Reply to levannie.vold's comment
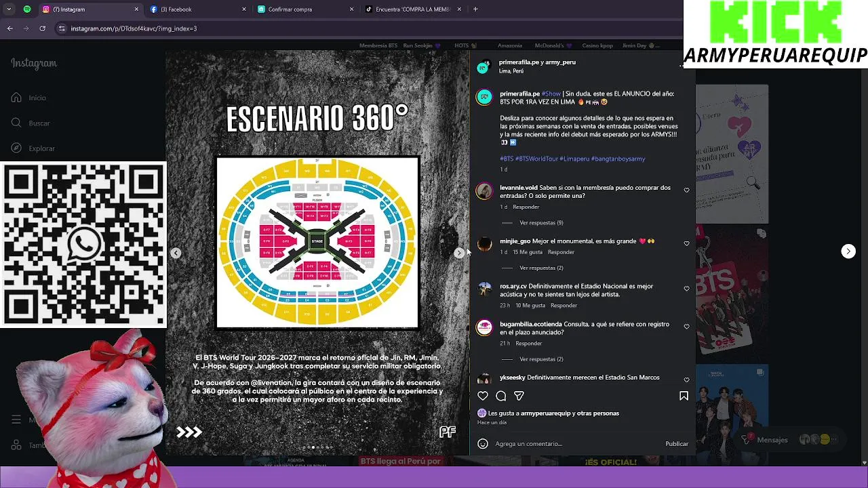The image size is (868, 488). click(526, 207)
